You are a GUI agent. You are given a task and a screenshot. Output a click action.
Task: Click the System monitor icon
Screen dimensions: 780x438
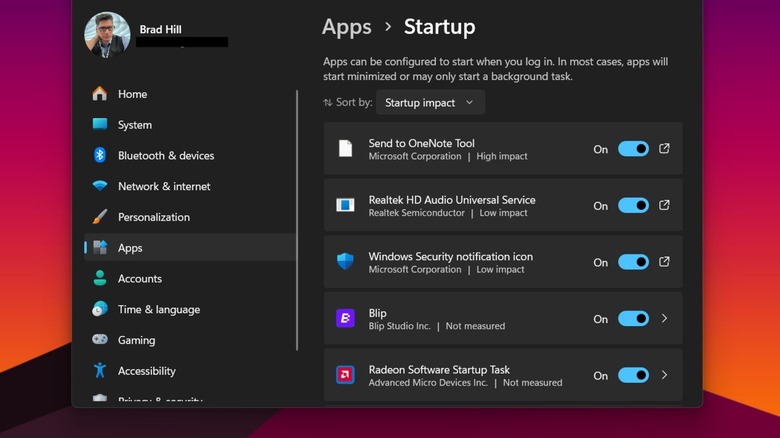(99, 124)
